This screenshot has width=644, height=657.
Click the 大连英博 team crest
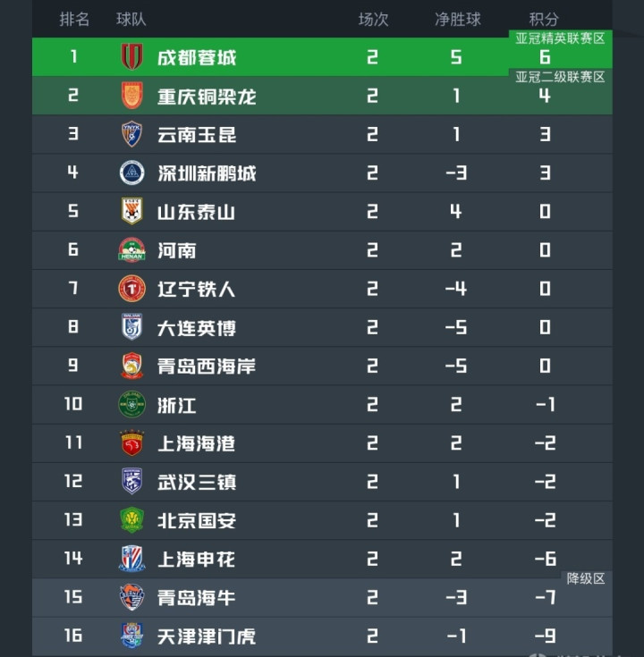point(131,327)
